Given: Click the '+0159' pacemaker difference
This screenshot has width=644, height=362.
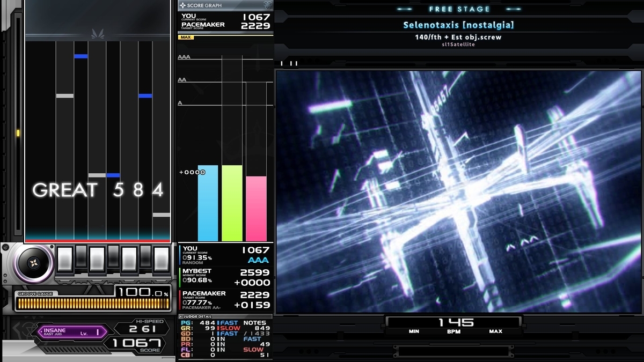Looking at the screenshot, I should pyautogui.click(x=252, y=305).
